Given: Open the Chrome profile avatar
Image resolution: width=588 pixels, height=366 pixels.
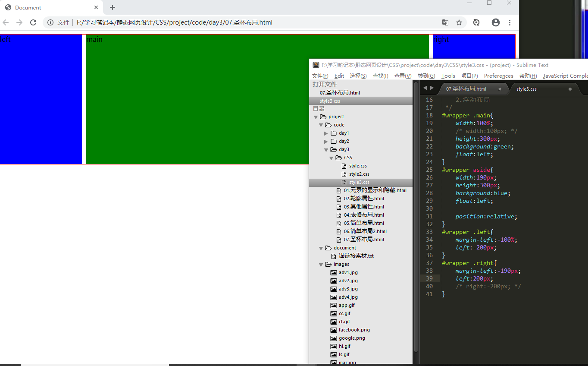Looking at the screenshot, I should click(x=496, y=22).
